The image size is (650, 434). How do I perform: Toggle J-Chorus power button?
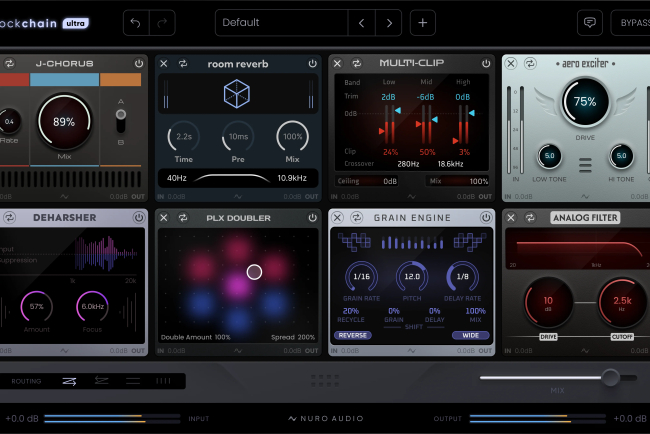click(139, 63)
